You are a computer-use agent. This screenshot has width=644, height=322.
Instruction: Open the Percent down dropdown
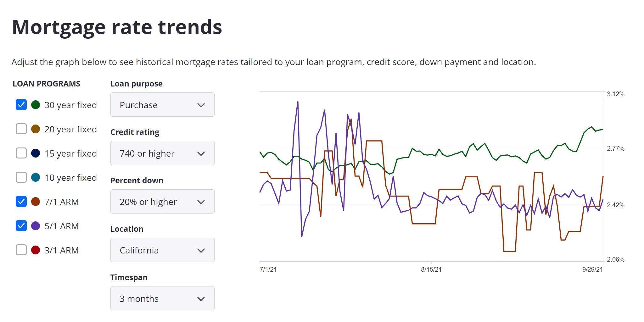pos(162,202)
